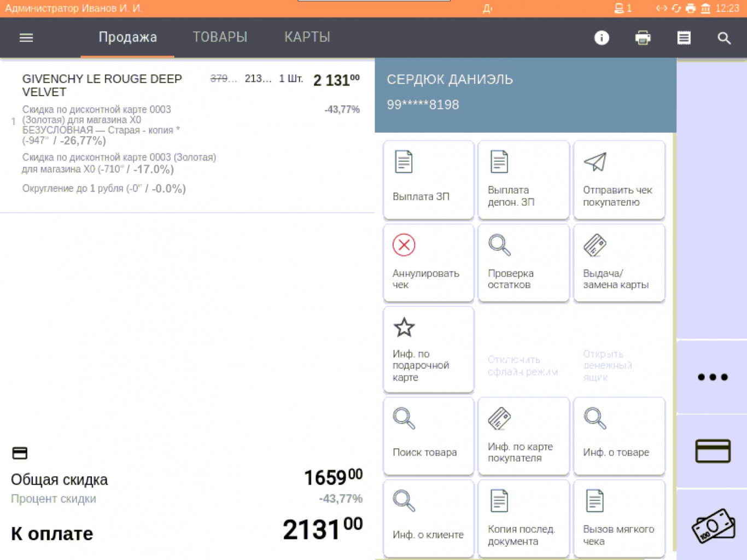Click the customer number 99*****8198

click(423, 105)
